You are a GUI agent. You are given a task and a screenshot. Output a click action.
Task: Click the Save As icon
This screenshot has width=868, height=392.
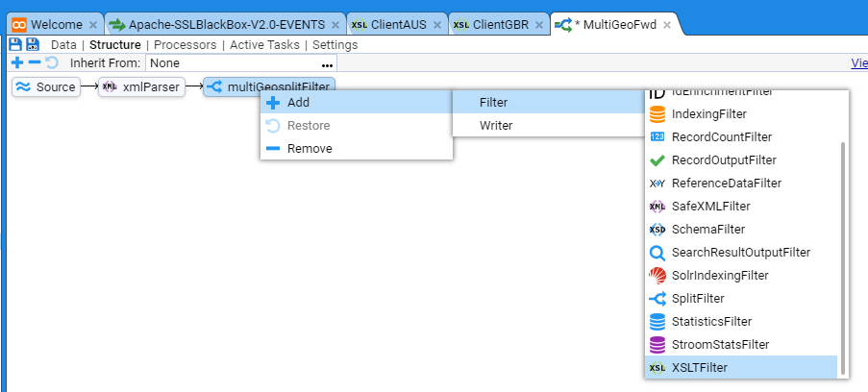click(x=33, y=44)
